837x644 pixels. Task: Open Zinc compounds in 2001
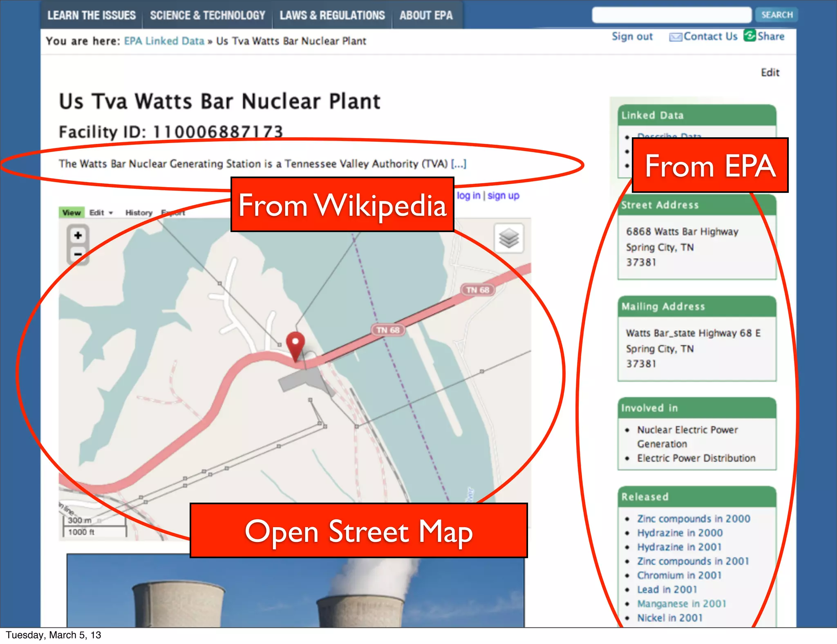pyautogui.click(x=693, y=561)
